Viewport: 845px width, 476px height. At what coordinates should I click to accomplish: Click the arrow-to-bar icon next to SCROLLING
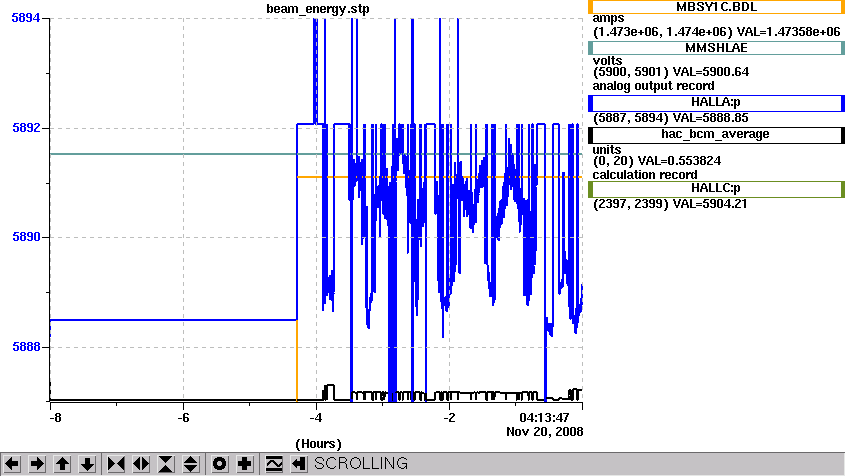pyautogui.click(x=299, y=464)
